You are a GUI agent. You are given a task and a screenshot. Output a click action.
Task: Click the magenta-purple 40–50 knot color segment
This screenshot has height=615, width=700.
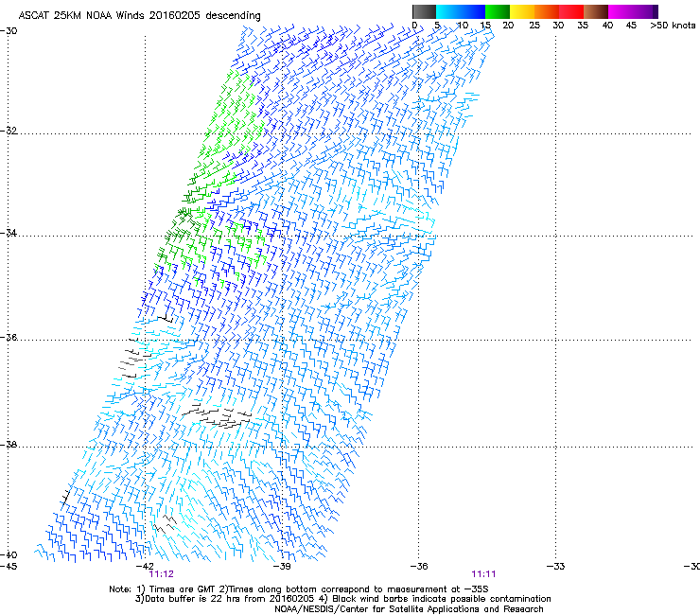click(633, 11)
